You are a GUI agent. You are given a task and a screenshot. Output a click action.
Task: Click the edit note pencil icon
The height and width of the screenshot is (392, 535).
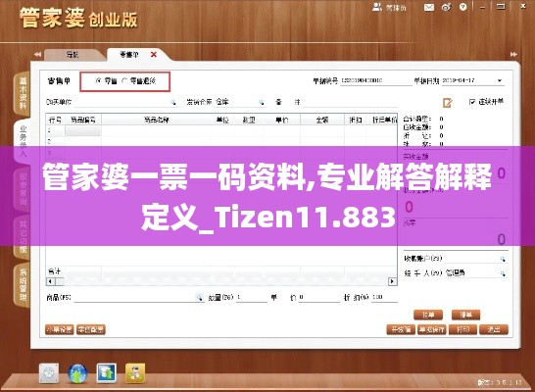tap(448, 102)
